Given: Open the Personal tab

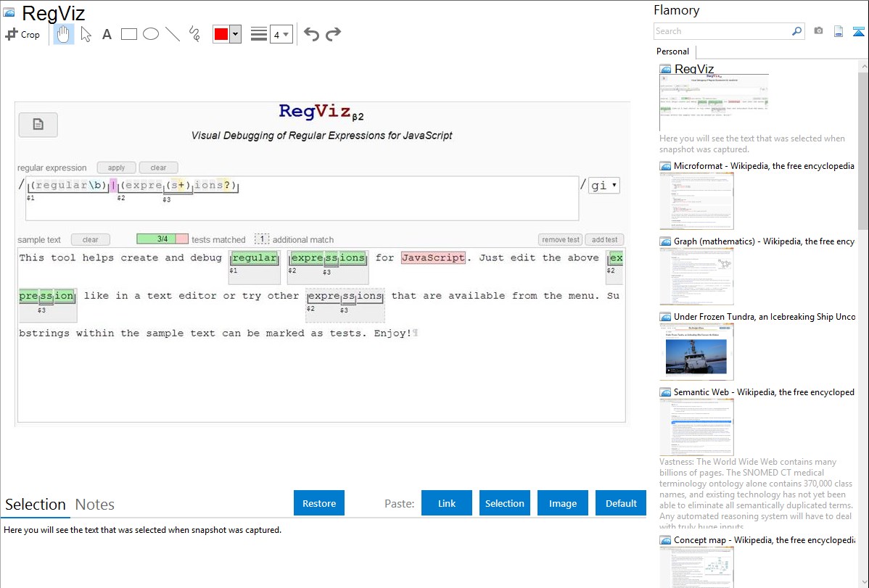Looking at the screenshot, I should tap(673, 51).
